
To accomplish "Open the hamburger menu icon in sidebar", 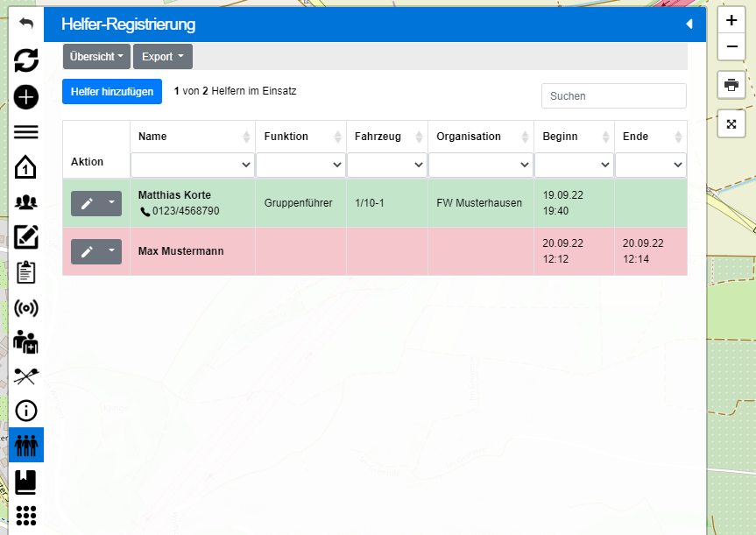I will (26, 132).
